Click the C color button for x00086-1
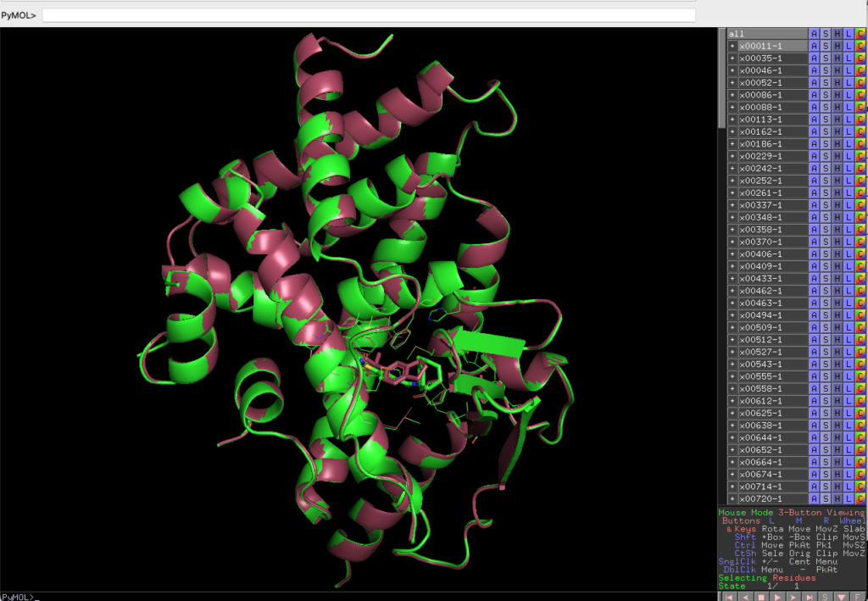 pos(860,95)
